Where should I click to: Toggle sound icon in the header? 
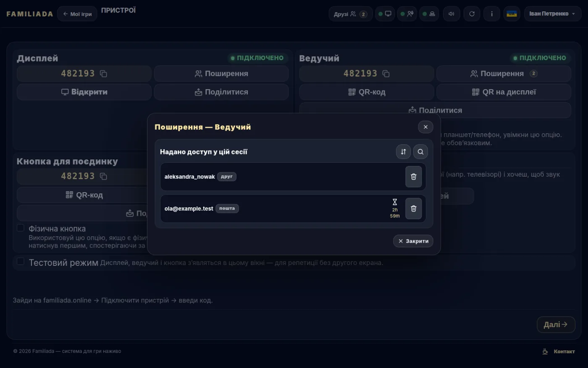[451, 14]
